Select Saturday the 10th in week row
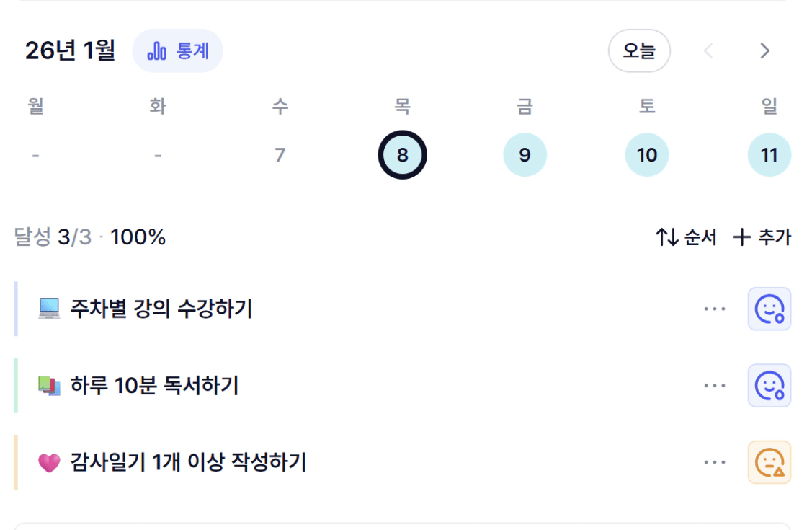The image size is (812, 530). click(647, 155)
